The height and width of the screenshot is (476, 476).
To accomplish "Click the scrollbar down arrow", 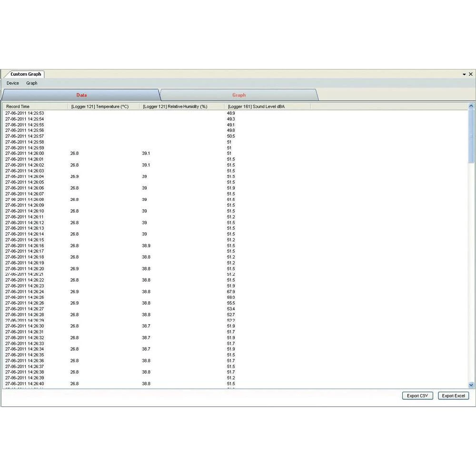I will 471,385.
